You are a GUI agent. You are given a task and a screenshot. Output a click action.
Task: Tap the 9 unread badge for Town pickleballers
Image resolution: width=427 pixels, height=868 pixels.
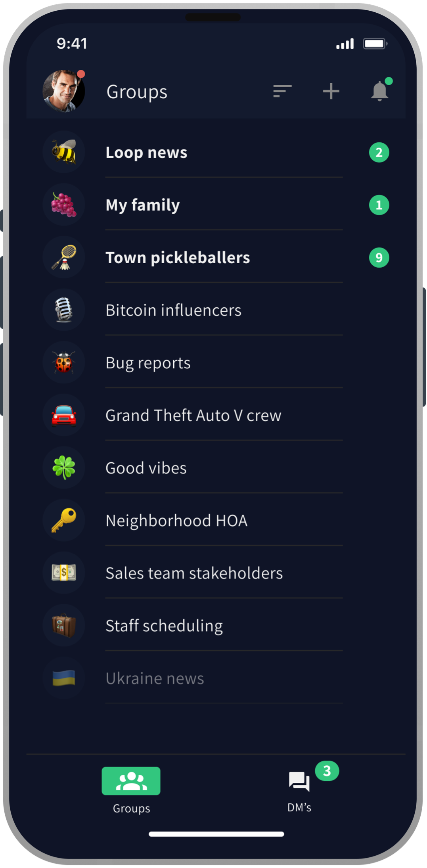click(379, 258)
